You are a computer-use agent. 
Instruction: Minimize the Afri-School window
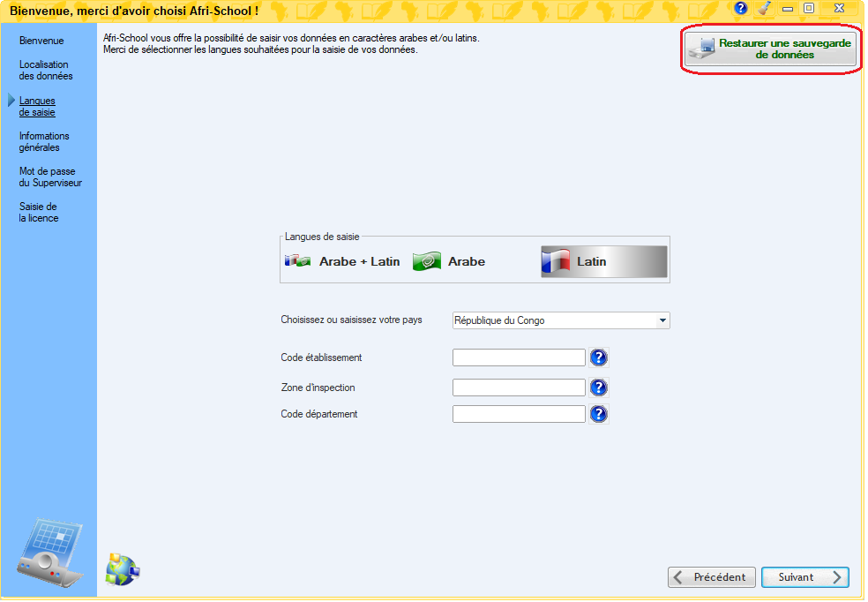(787, 8)
